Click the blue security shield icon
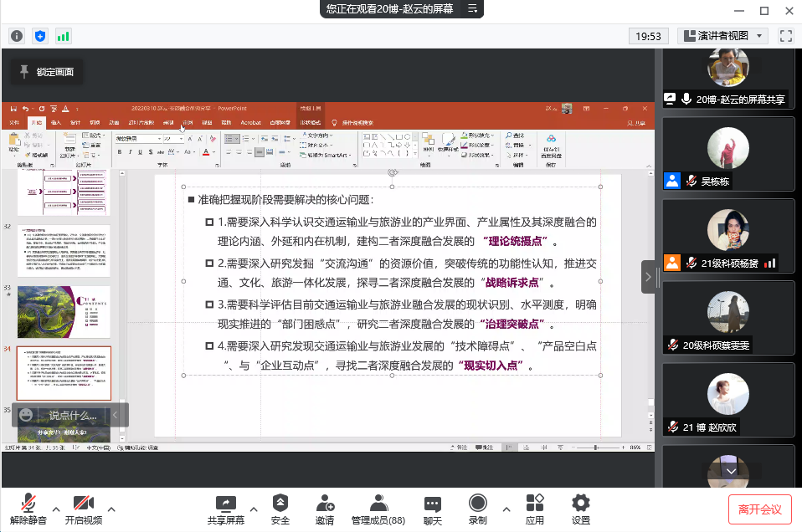Image resolution: width=802 pixels, height=532 pixels. click(x=40, y=36)
